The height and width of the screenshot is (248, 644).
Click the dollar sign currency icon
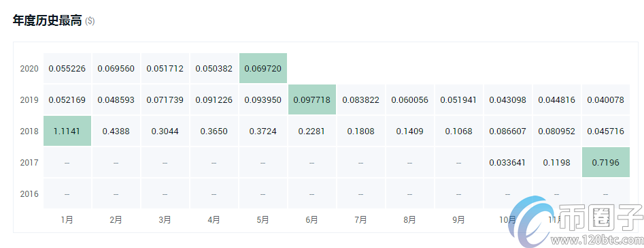click(x=90, y=21)
